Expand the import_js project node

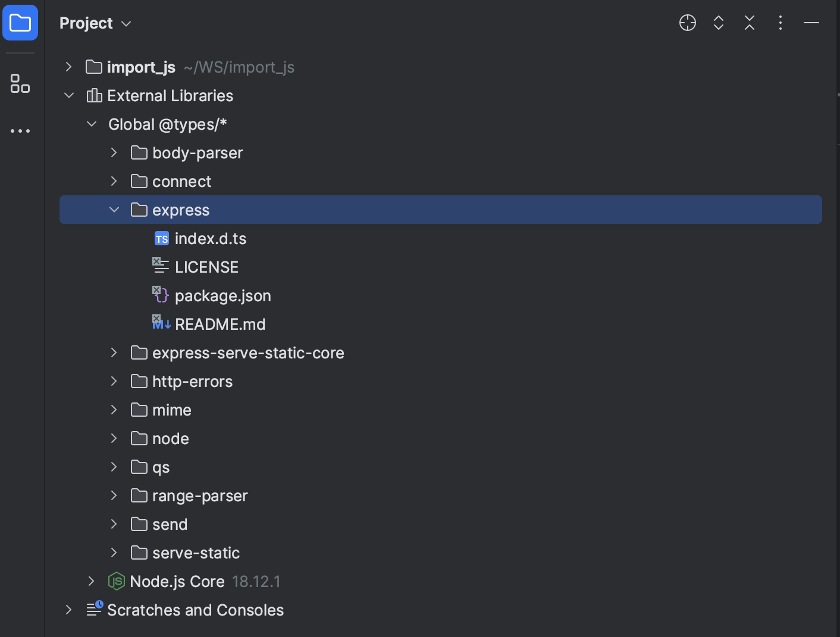point(68,67)
